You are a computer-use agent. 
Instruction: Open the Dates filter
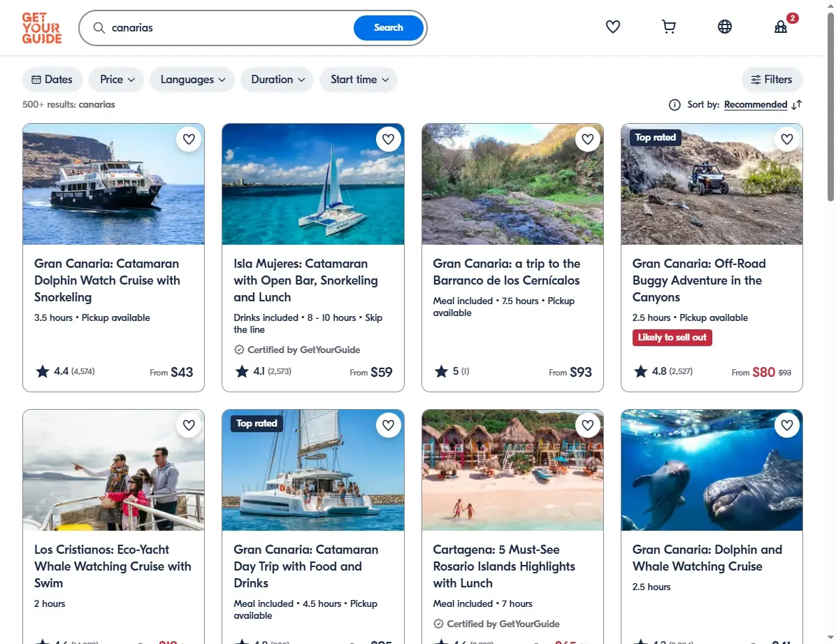52,80
